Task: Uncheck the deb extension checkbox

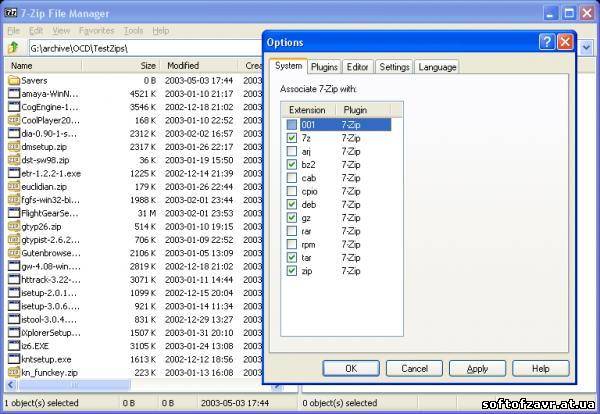Action: click(x=292, y=205)
